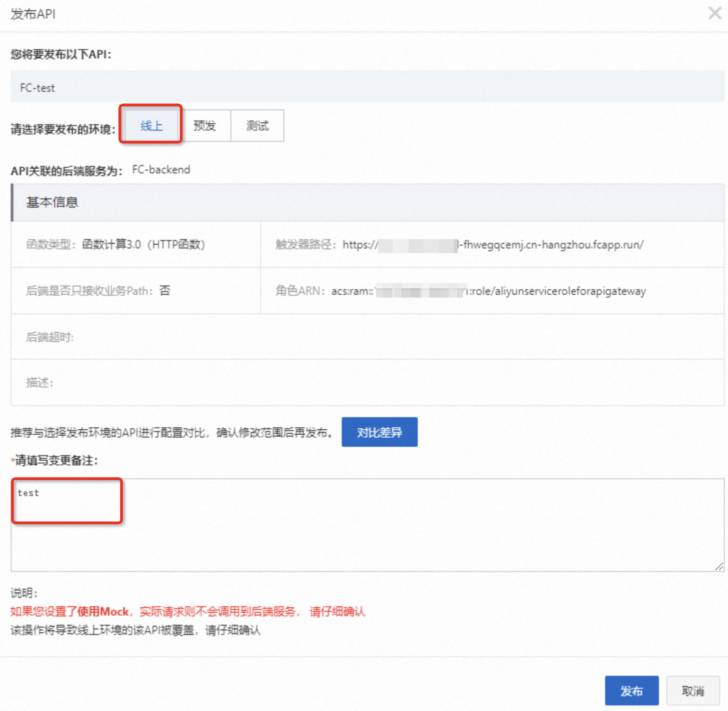The width and height of the screenshot is (728, 711).
Task: Click the FC-test API name row
Action: [x=367, y=87]
